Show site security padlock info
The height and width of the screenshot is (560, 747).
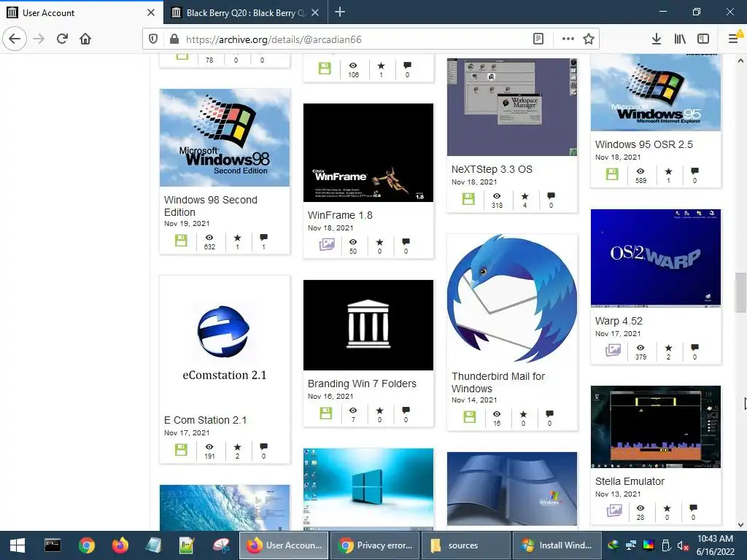coord(174,39)
